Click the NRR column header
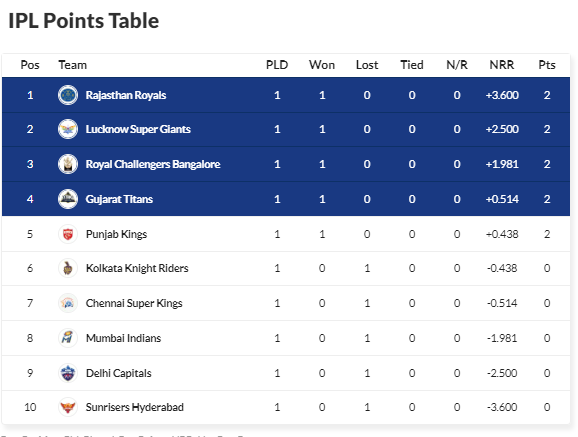The image size is (578, 437). click(x=501, y=65)
